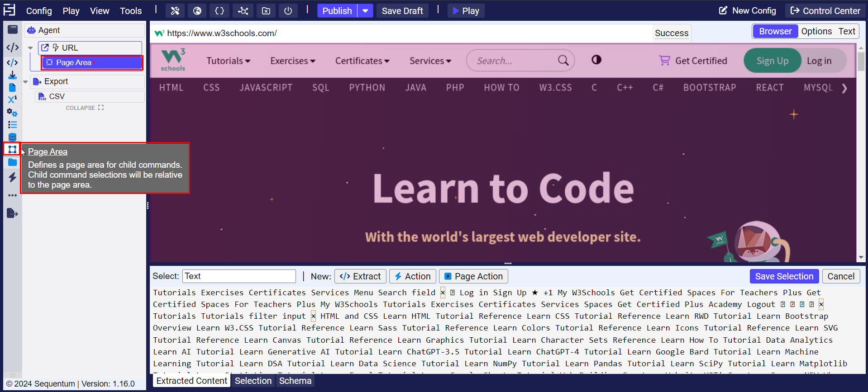Expand more languages with right chevron
The width and height of the screenshot is (868, 392).
[844, 88]
